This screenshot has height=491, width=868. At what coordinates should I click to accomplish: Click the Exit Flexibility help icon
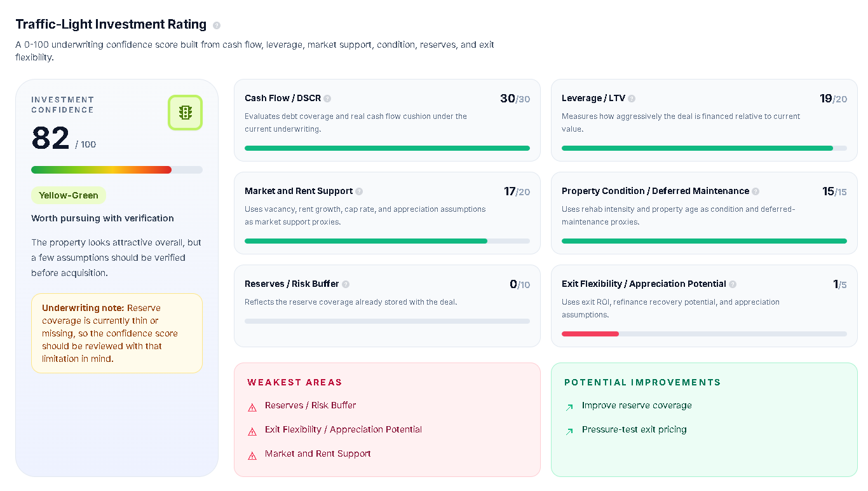tap(733, 284)
